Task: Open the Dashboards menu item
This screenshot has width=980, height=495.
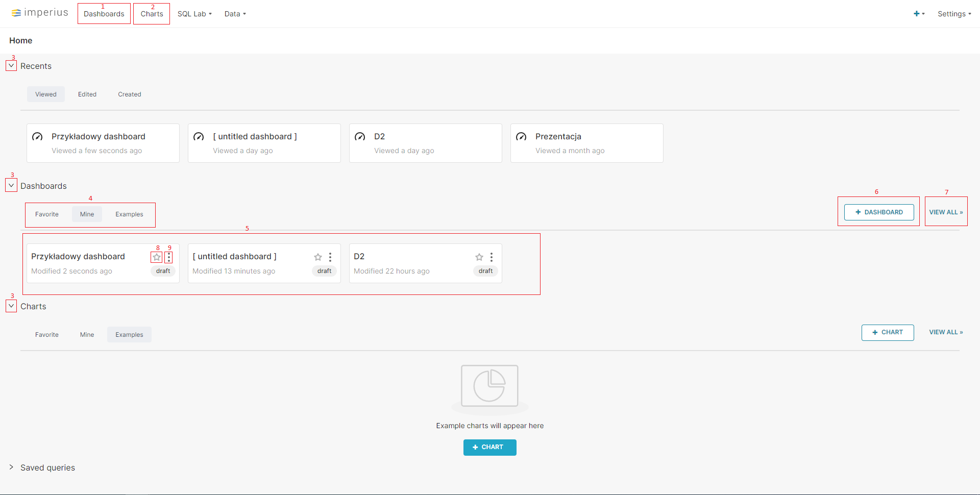Action: coord(104,14)
